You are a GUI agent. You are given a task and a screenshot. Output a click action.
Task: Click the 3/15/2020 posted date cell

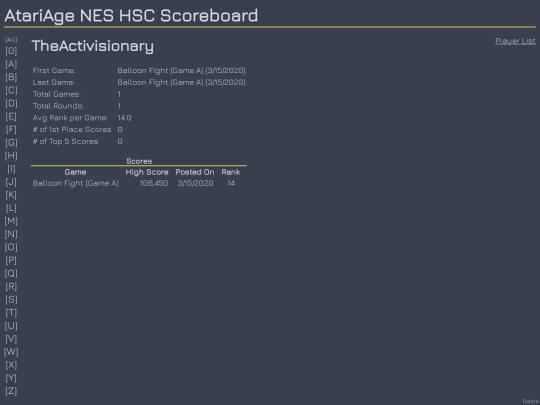tap(195, 183)
